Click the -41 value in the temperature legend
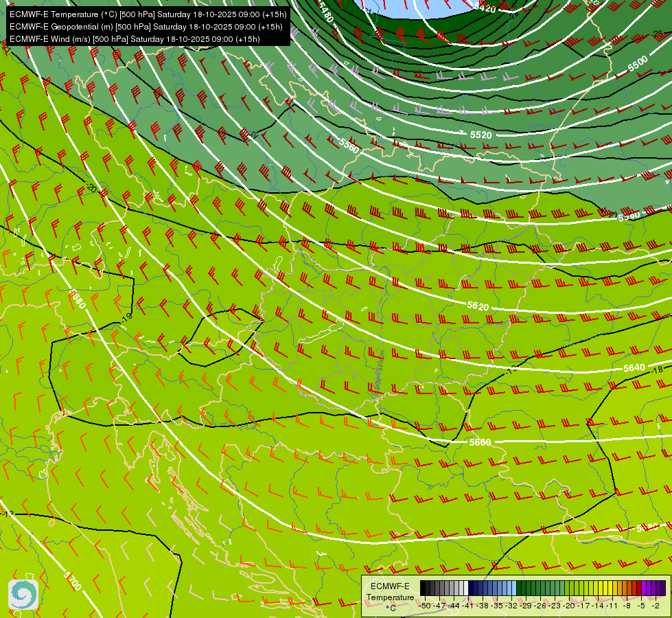Screen dimensions: 672x618 pos(468,606)
